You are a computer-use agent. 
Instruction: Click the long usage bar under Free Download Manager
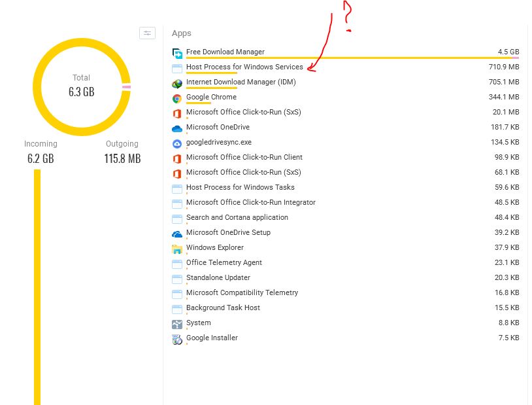pos(352,58)
